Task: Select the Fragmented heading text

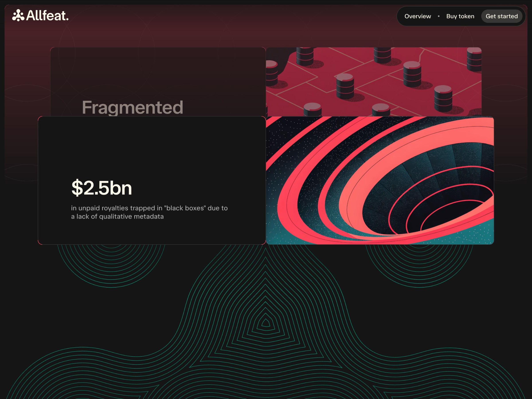Action: point(132,107)
